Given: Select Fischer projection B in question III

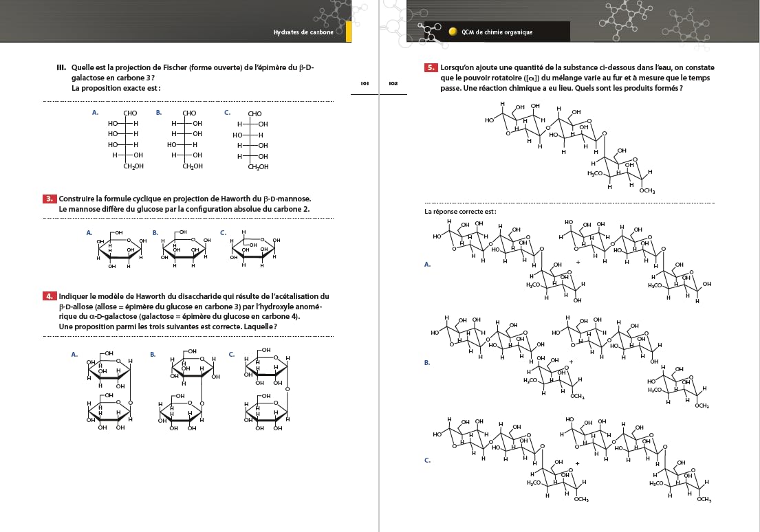Looking at the screenshot, I should [186, 140].
